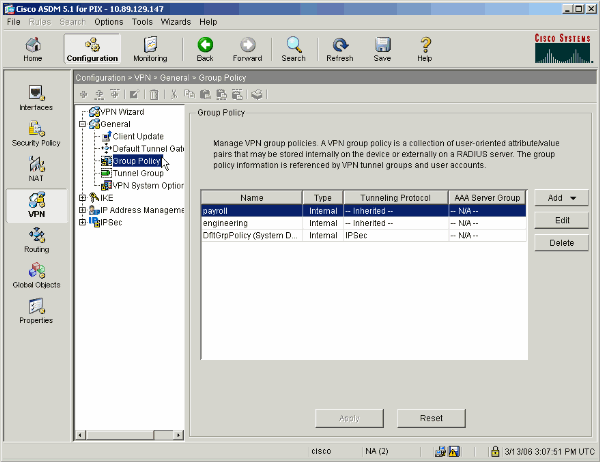The image size is (600, 462).
Task: Open Help via the question mark
Action: pos(425,49)
